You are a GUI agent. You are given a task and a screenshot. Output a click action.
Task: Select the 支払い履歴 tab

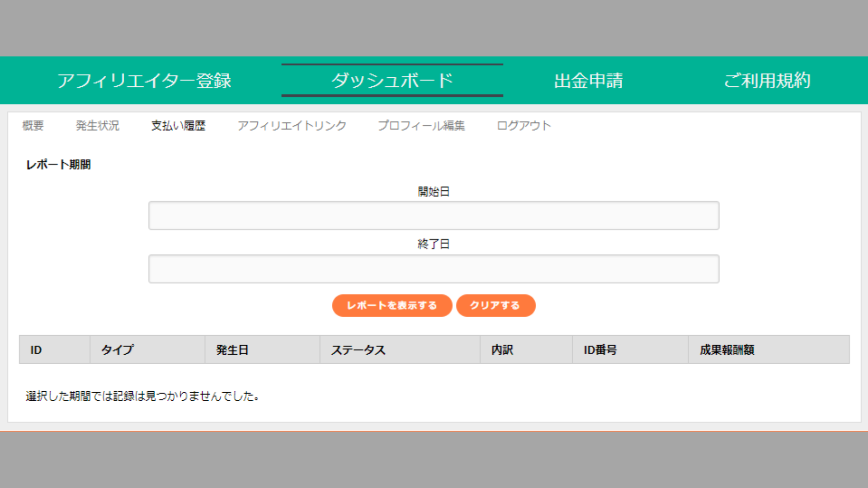(x=178, y=125)
